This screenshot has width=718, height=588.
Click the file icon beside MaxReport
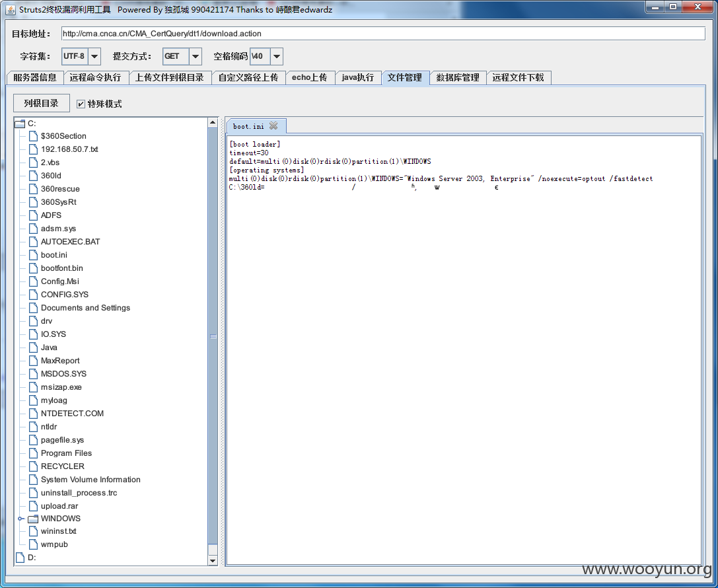click(33, 361)
